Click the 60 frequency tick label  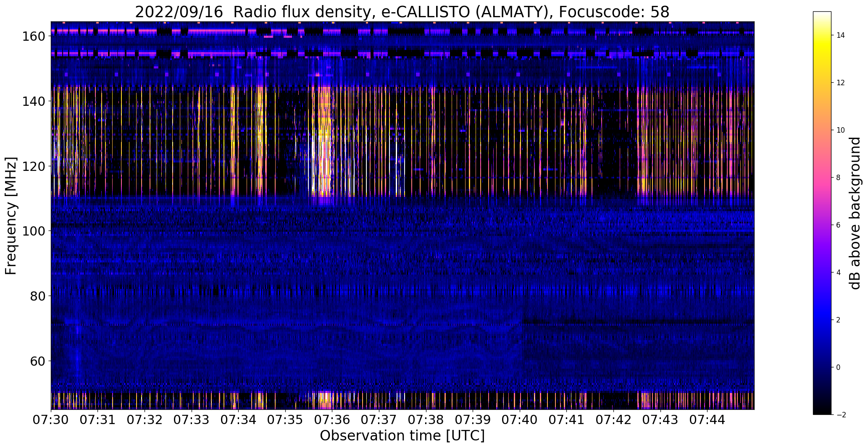pyautogui.click(x=38, y=361)
